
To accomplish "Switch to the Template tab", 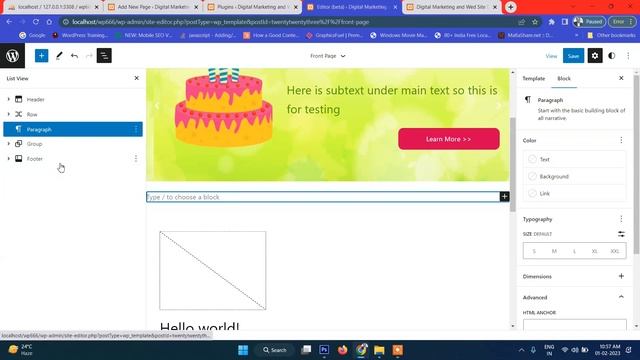I will click(x=533, y=78).
